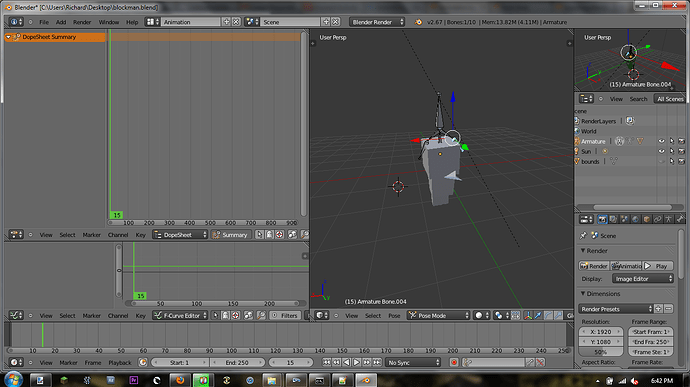
Task: Collapse the Dimensions panel
Action: pyautogui.click(x=583, y=294)
